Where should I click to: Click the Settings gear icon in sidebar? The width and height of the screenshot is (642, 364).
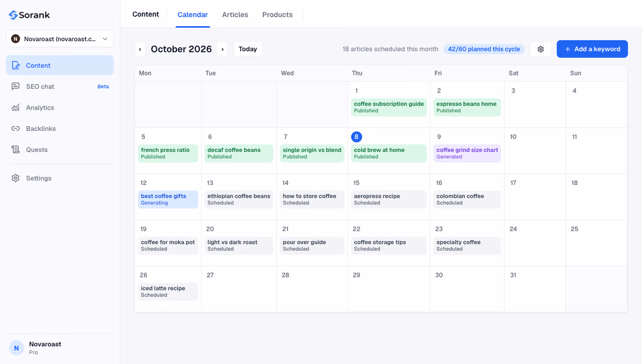16,178
